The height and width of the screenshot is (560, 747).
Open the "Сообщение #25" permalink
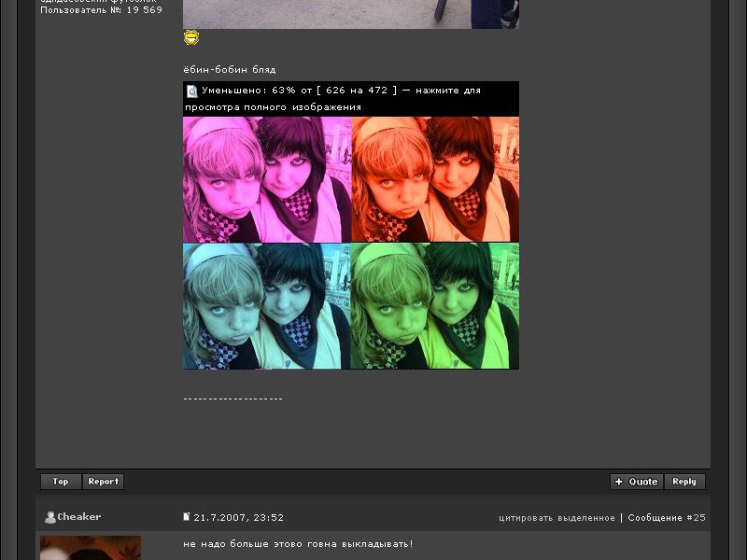point(667,518)
